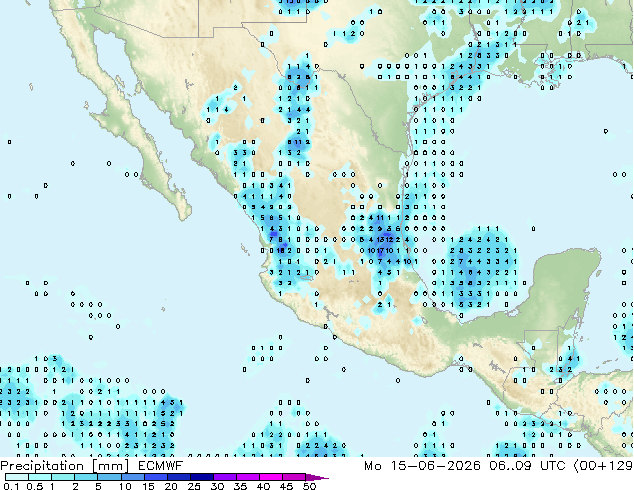Click the 'ECMWF' model label
Viewport: 634px width, 490px height.
pos(161,466)
